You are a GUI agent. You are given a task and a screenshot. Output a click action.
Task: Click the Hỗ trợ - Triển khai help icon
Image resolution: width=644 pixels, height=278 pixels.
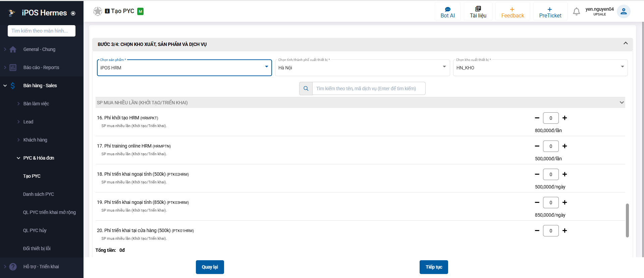[13, 267]
